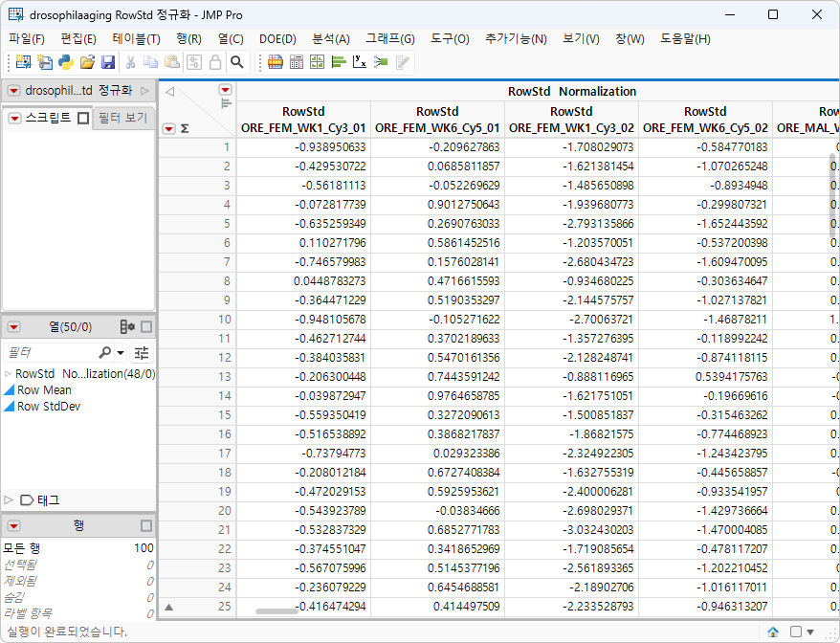Toggle the checkbox next to 스크립트

click(x=83, y=118)
